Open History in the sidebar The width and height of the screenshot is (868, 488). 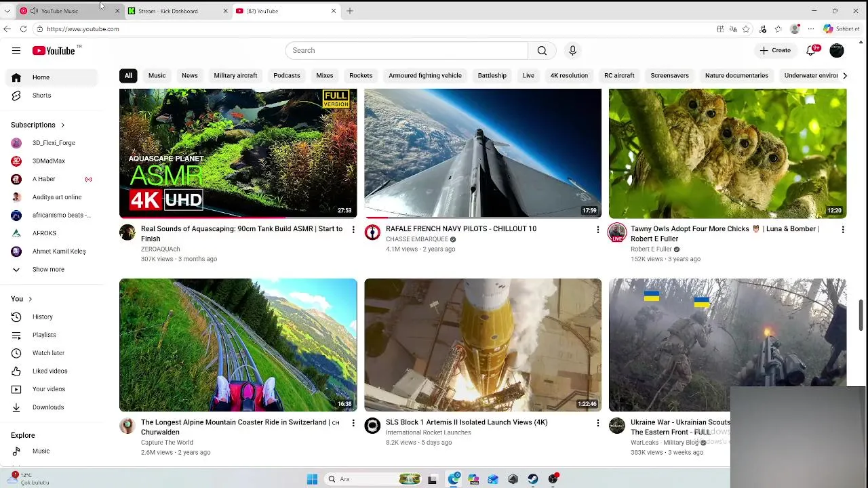point(53,317)
